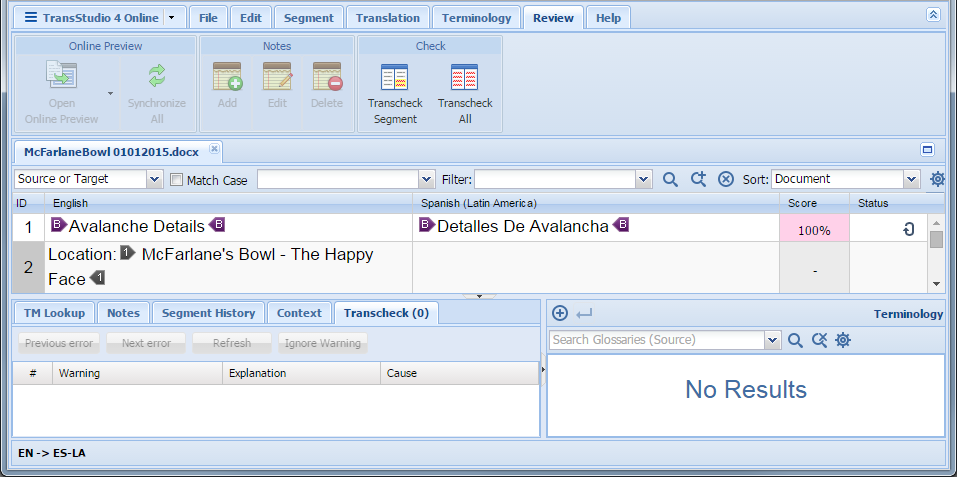This screenshot has width=957, height=477.
Task: Open the editor settings gear icon
Action: pyautogui.click(x=937, y=179)
